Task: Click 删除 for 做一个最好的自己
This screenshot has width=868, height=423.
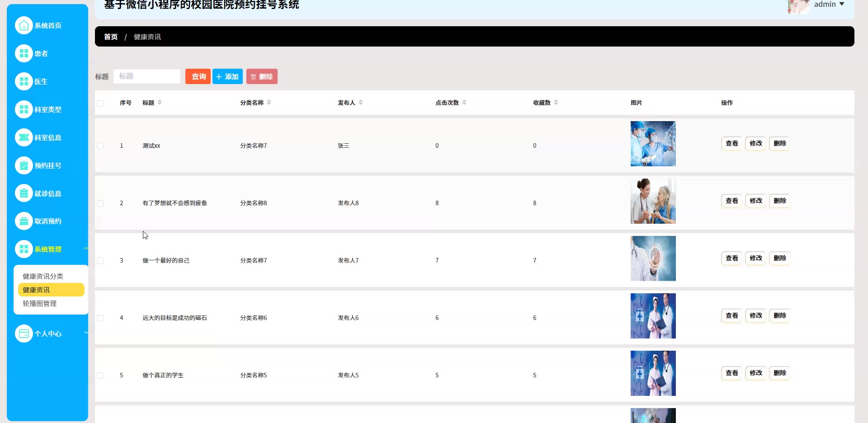Action: click(x=779, y=258)
